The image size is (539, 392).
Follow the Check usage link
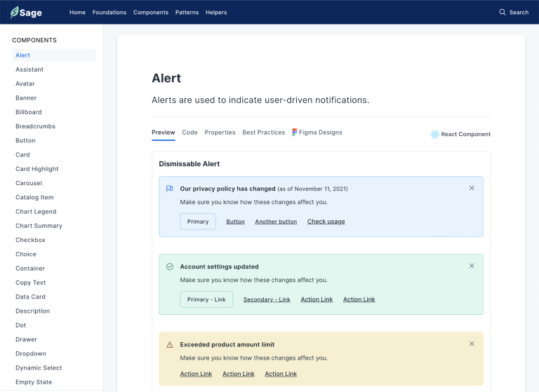tap(326, 222)
